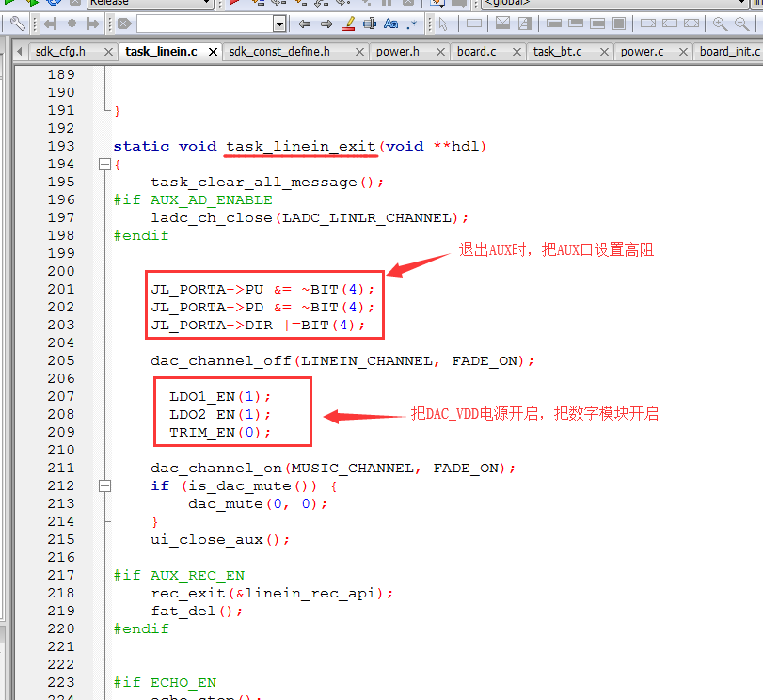Toggle the regular expression search icon
763x700 pixels.
pos(413,24)
